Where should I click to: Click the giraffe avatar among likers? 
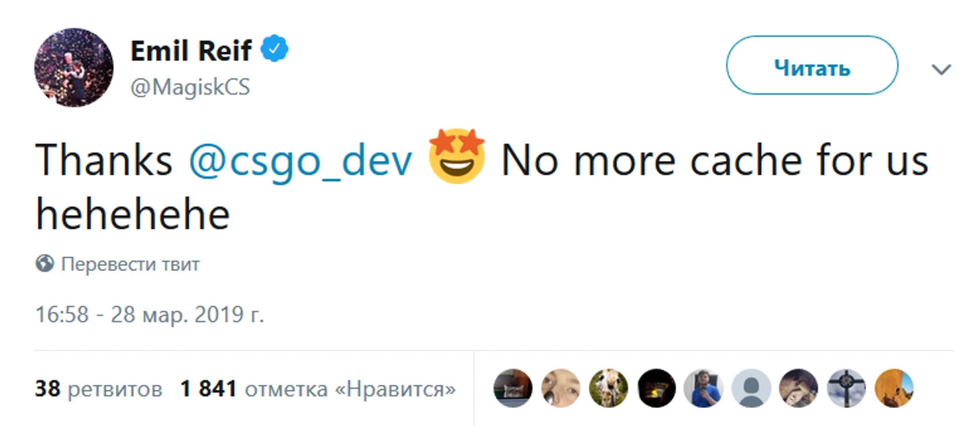pyautogui.click(x=608, y=388)
